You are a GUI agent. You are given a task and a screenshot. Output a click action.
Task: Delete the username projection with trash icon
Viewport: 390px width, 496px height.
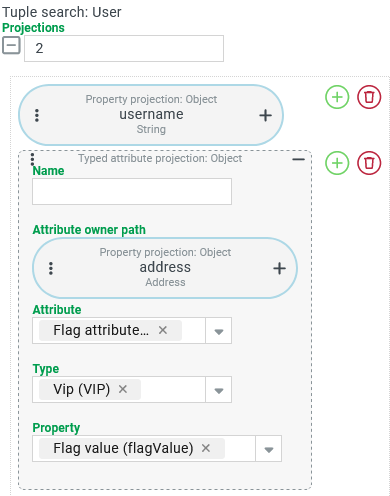[369, 97]
